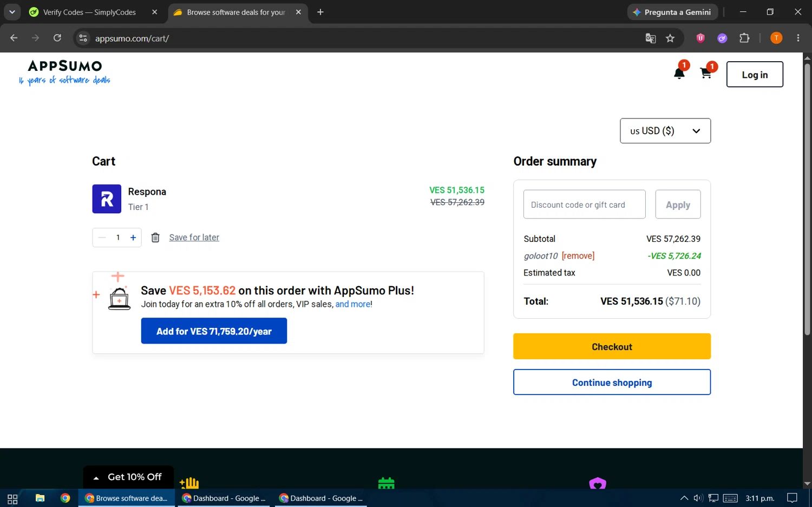The image size is (812, 507).
Task: Close the Verify Codes tab
Action: (x=155, y=12)
